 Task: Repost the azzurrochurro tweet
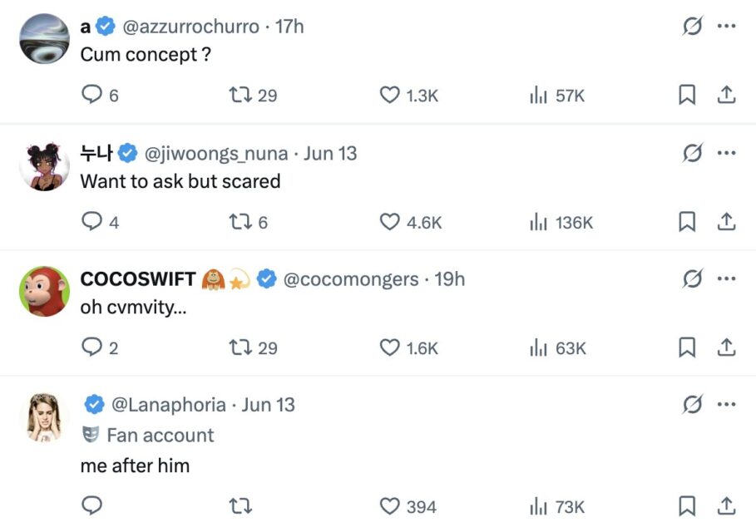click(x=240, y=96)
